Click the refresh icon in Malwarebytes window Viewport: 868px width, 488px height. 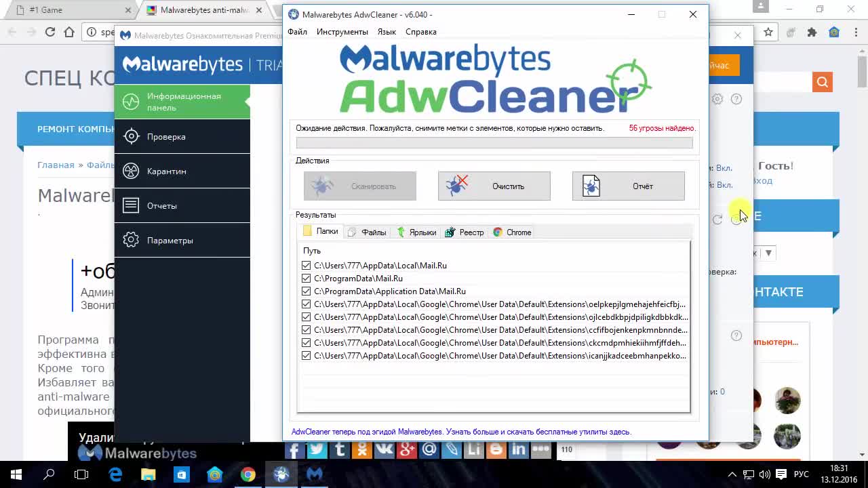(717, 220)
